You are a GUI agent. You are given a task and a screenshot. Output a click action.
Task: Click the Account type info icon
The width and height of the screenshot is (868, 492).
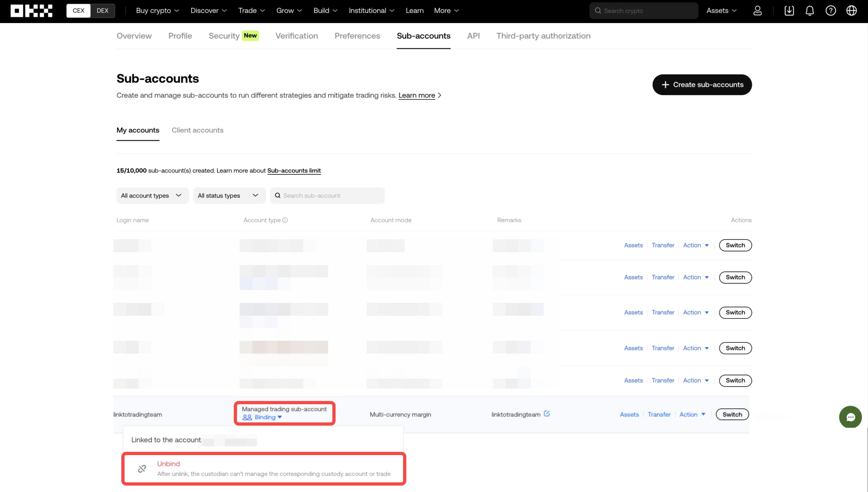click(x=285, y=220)
